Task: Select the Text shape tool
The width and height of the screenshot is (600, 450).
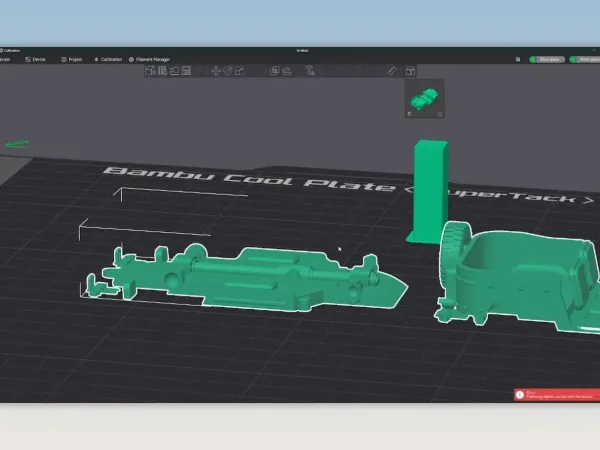Action: 310,71
